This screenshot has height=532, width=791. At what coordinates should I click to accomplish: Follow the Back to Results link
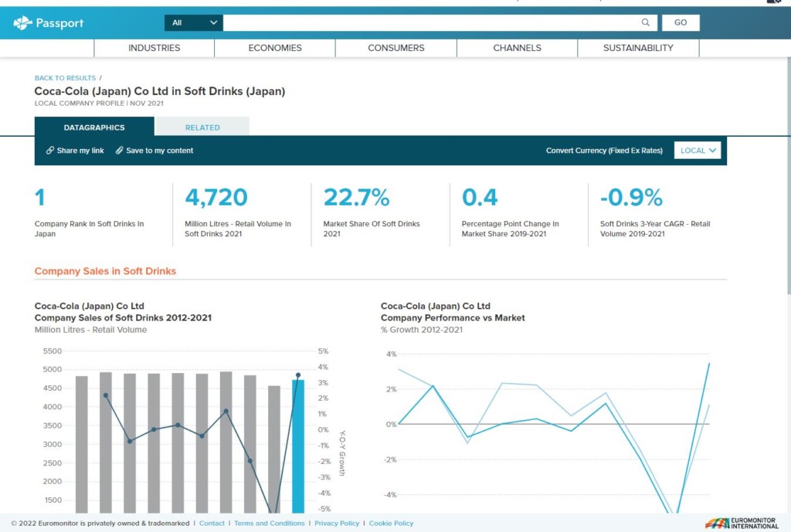click(x=65, y=78)
